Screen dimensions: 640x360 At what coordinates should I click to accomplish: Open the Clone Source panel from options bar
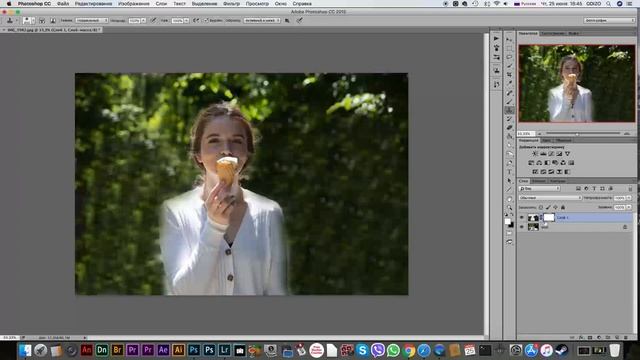[53, 20]
